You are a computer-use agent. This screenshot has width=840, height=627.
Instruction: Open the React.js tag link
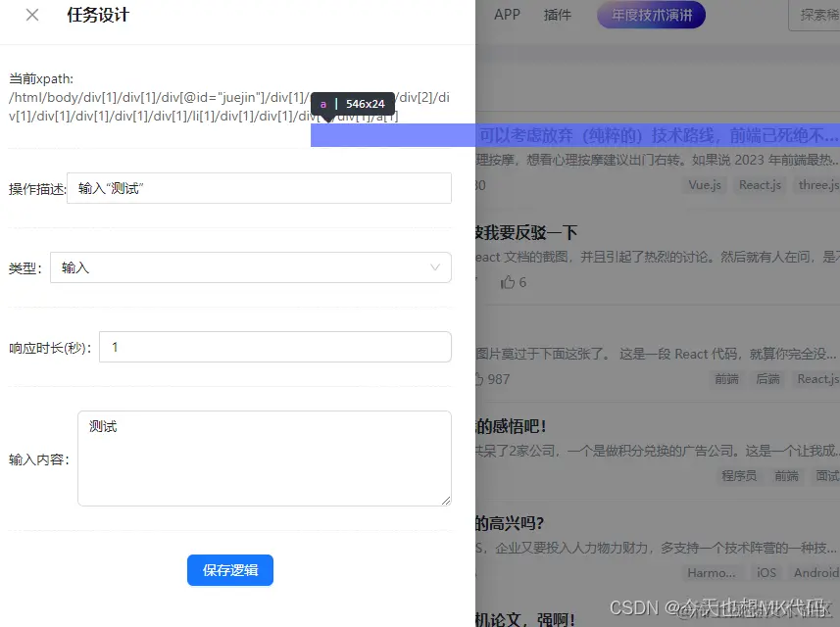coord(760,184)
